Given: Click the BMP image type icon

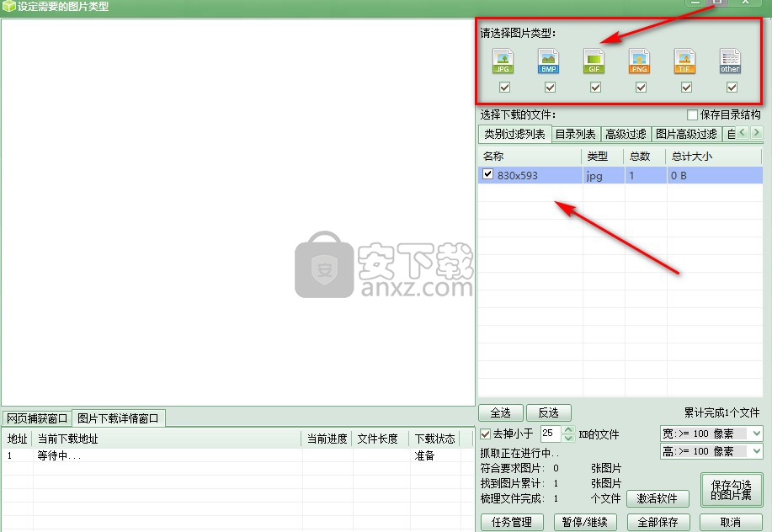Looking at the screenshot, I should [548, 61].
